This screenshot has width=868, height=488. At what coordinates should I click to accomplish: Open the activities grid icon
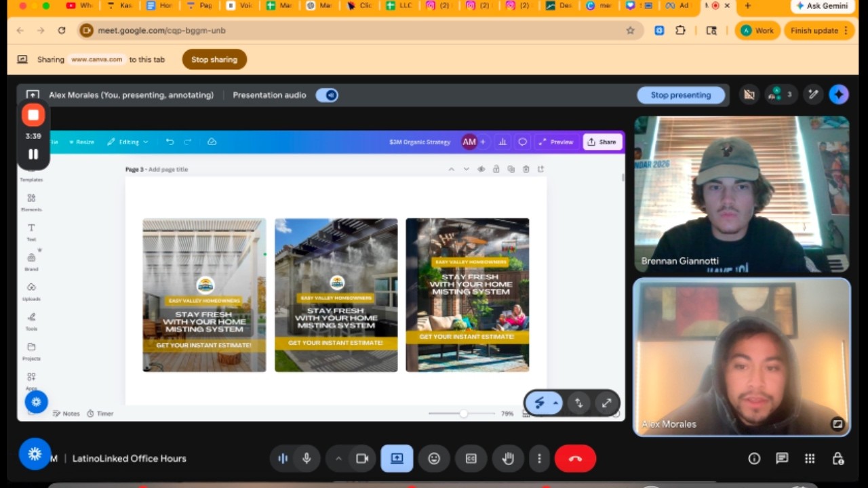pos(810,459)
